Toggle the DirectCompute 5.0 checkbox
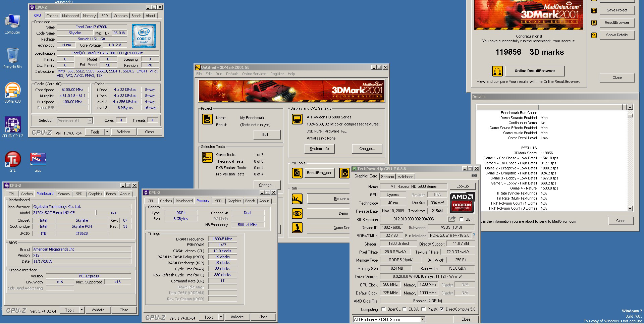Image resolution: width=644 pixels, height=324 pixels. click(442, 309)
